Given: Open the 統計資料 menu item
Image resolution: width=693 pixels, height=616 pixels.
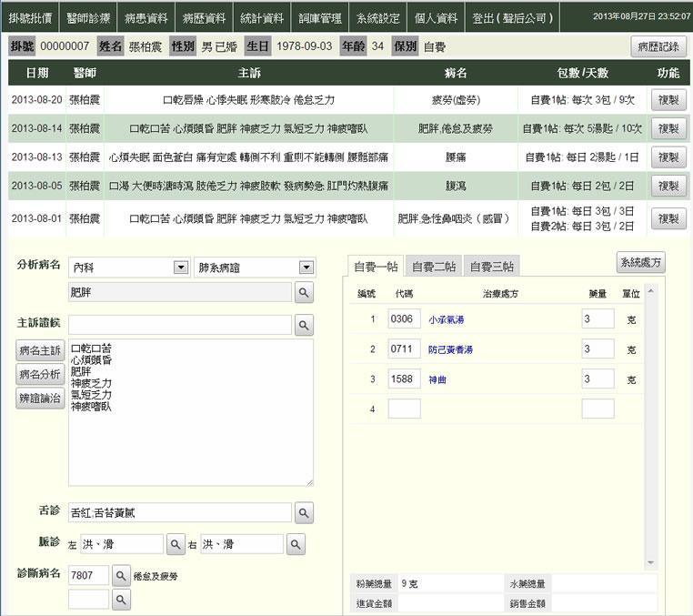Looking at the screenshot, I should pyautogui.click(x=262, y=17).
